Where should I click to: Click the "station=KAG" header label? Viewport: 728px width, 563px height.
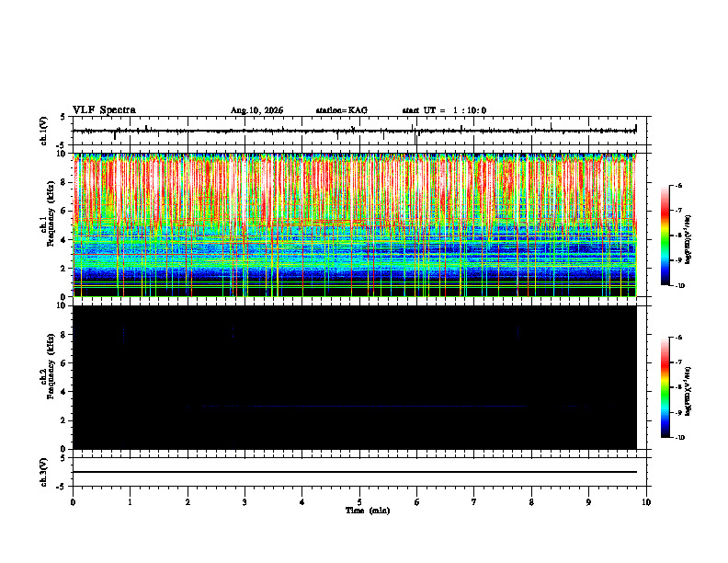(342, 110)
